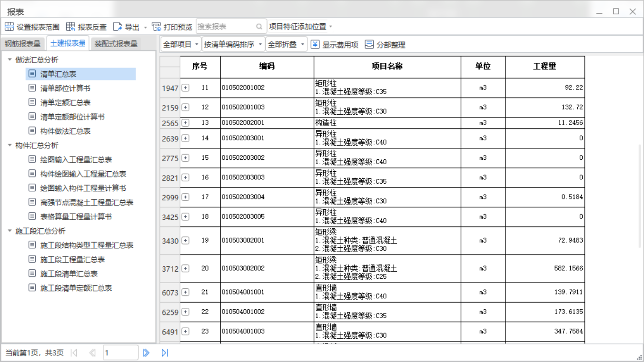The image size is (644, 362).
Task: Expand row 21 直形墙 C40 plus box
Action: click(x=186, y=292)
